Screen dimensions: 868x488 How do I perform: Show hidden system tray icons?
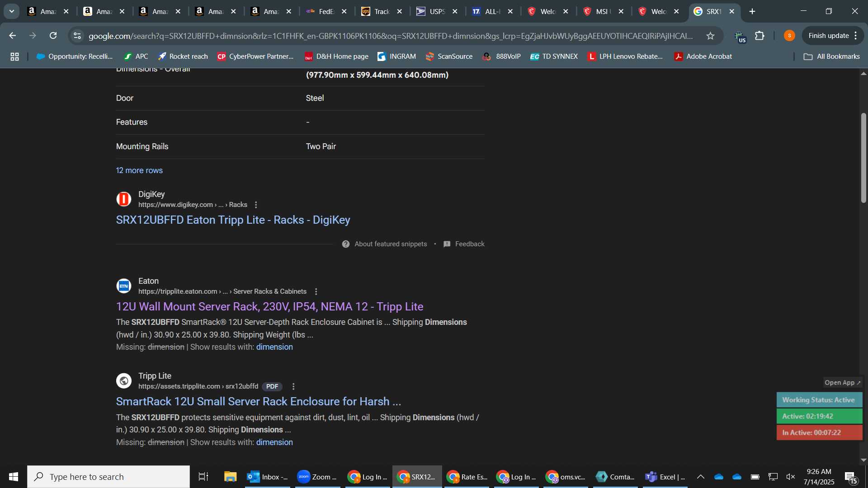(x=700, y=477)
